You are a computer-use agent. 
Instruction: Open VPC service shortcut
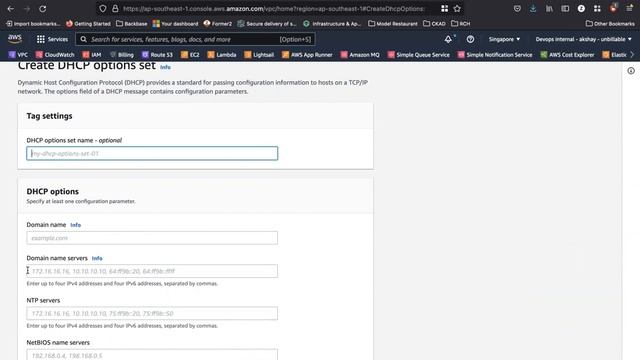(18, 55)
